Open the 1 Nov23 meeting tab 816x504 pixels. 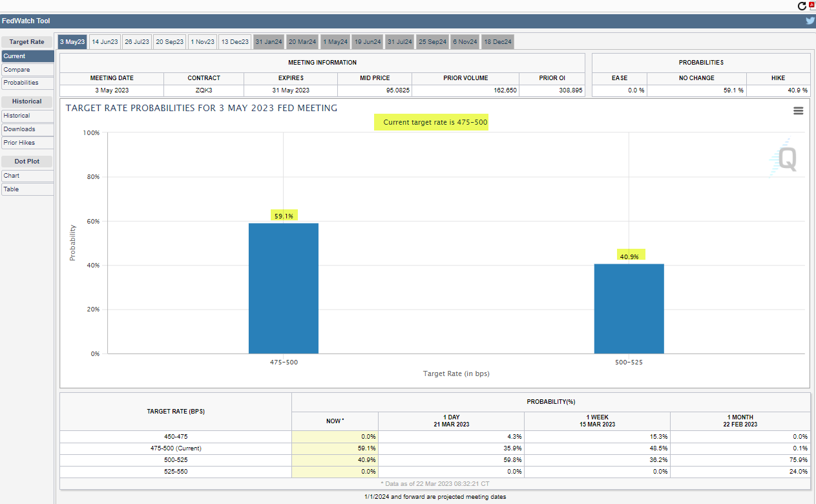[202, 42]
